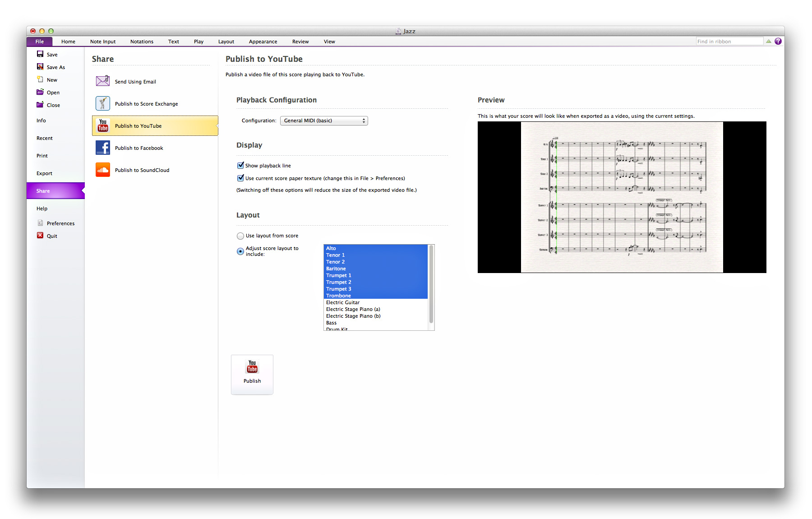
Task: Click the Save As icon
Action: [x=40, y=66]
